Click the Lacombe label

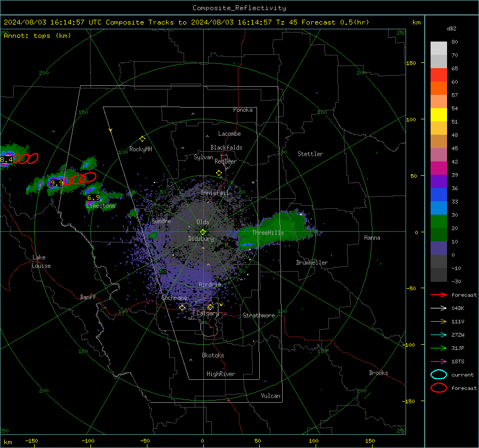tap(229, 134)
